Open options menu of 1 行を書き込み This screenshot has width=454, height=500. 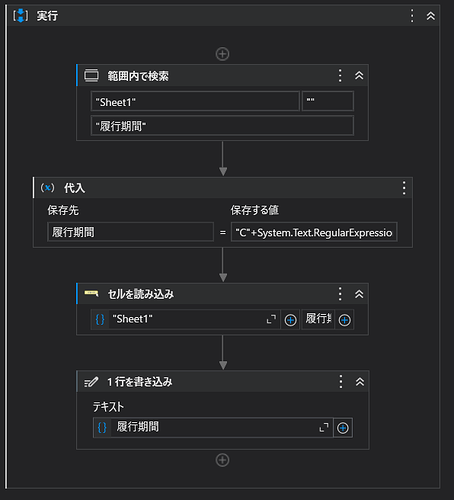[x=341, y=382]
